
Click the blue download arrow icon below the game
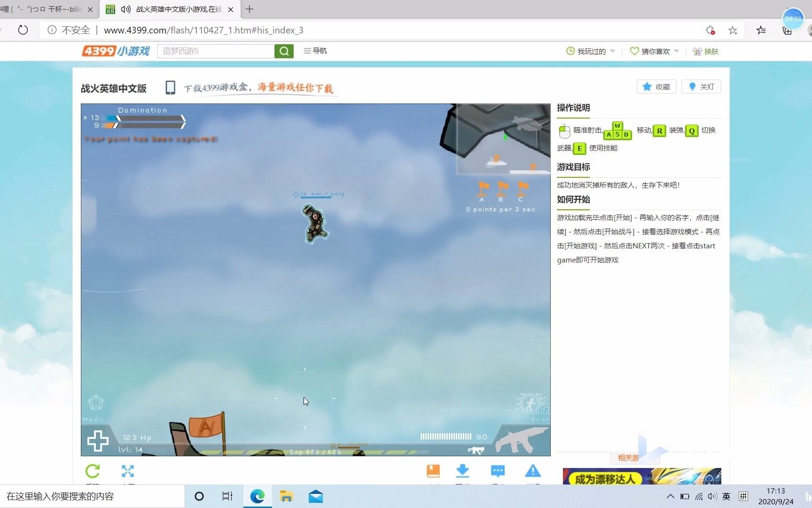tap(463, 471)
